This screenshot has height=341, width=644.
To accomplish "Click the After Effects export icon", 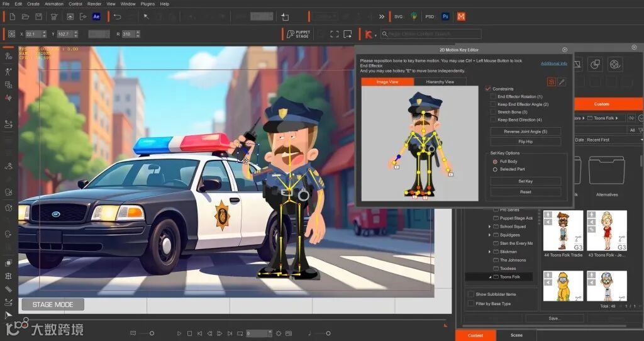I will point(96,16).
